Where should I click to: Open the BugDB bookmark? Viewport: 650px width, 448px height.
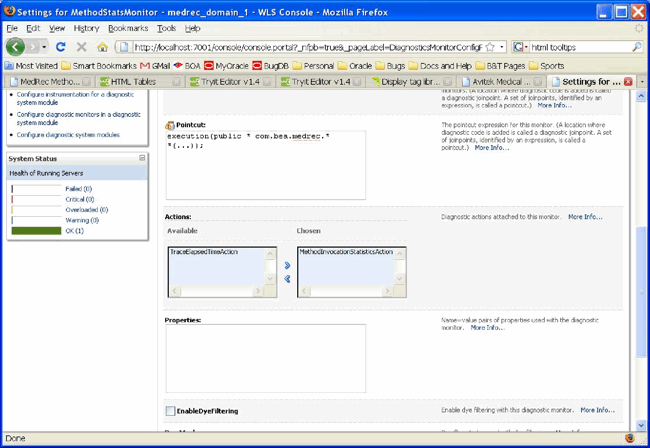click(270, 65)
